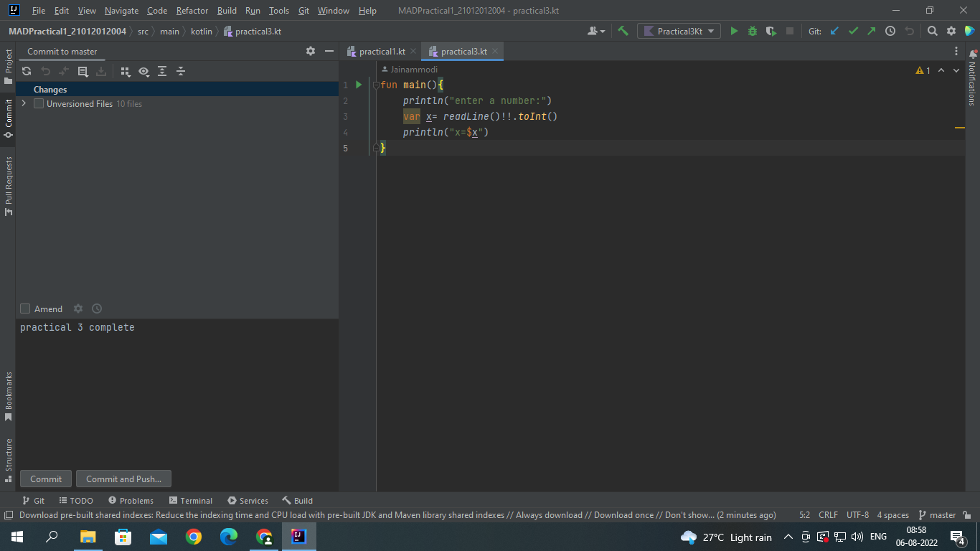
Task: Open Git commit checkmark in top toolbar
Action: pyautogui.click(x=853, y=31)
